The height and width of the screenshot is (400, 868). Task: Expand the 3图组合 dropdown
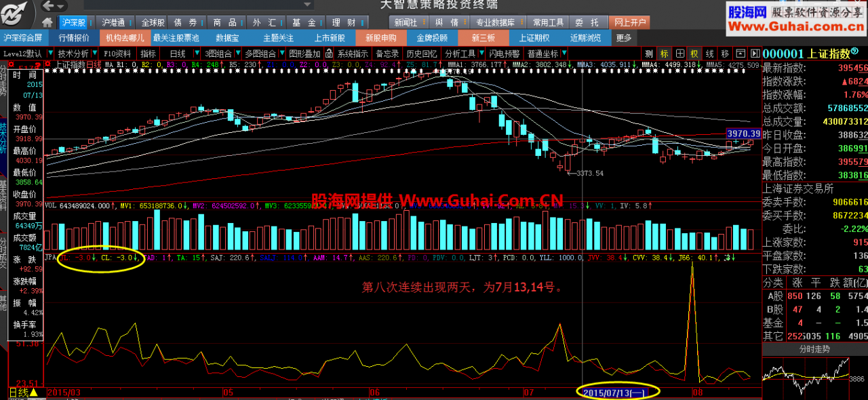click(x=237, y=54)
